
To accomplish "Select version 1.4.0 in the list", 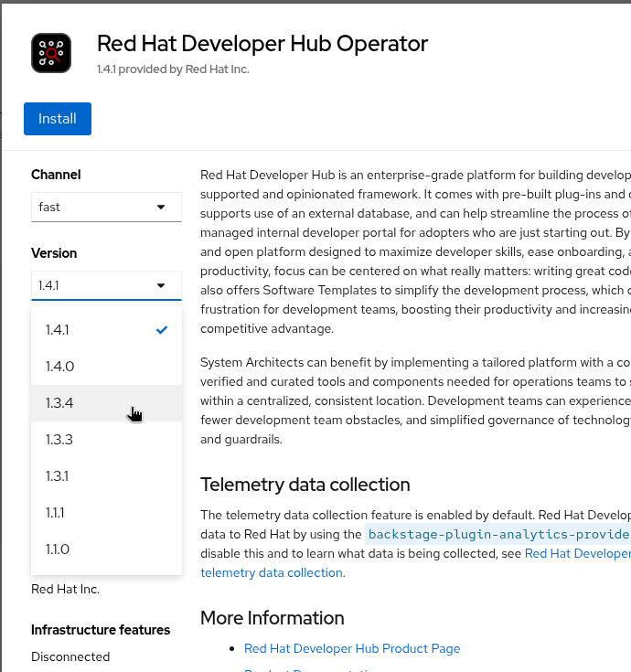I will click(106, 367).
